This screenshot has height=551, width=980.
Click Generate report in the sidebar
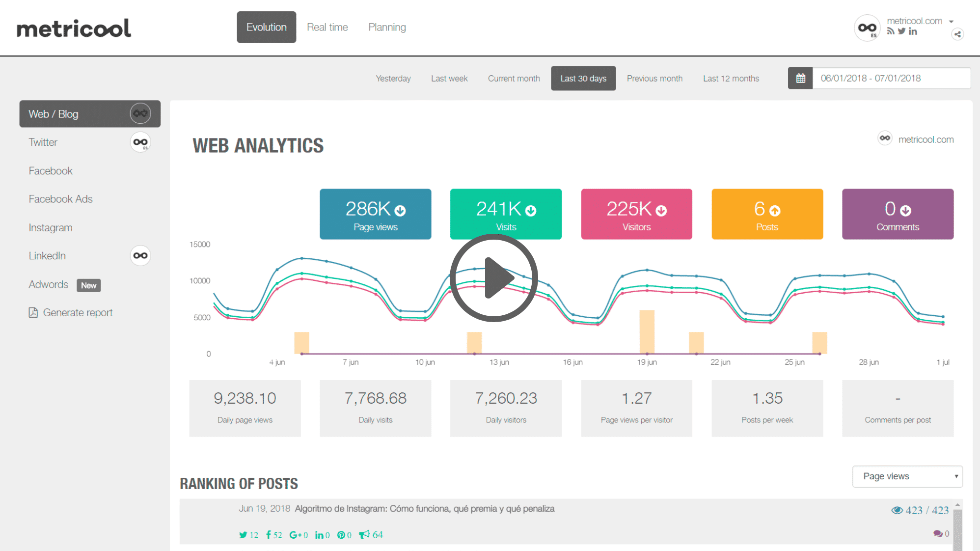point(78,312)
